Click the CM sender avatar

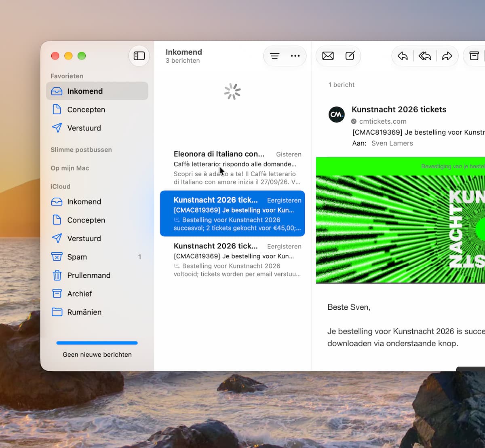pyautogui.click(x=337, y=114)
